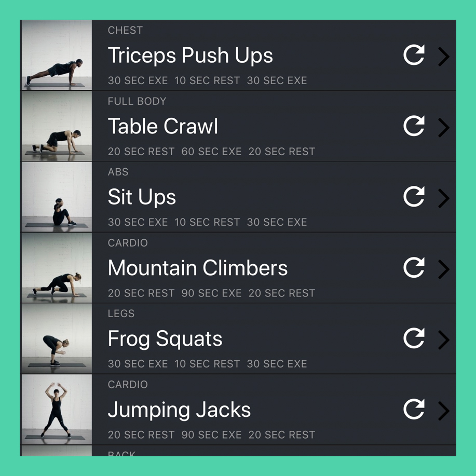The width and height of the screenshot is (476, 476).
Task: Tap the Frog Squats thumbnail image
Action: pyautogui.click(x=57, y=338)
